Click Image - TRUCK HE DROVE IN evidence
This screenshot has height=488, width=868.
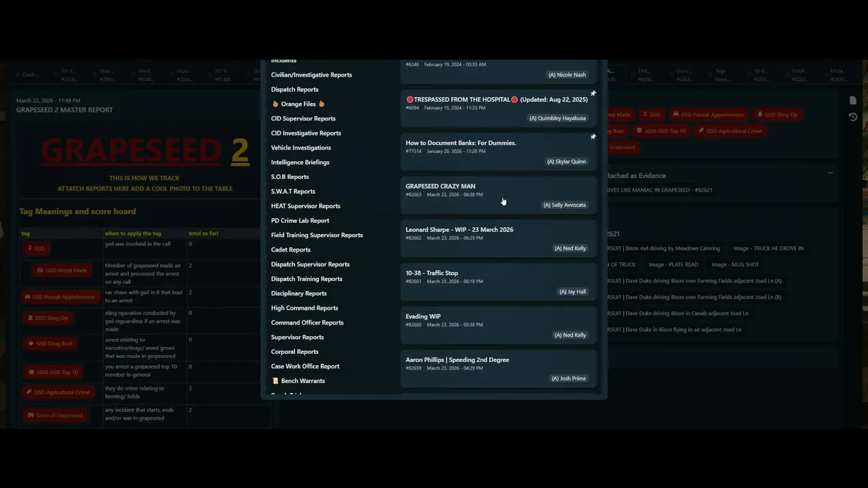click(x=768, y=248)
